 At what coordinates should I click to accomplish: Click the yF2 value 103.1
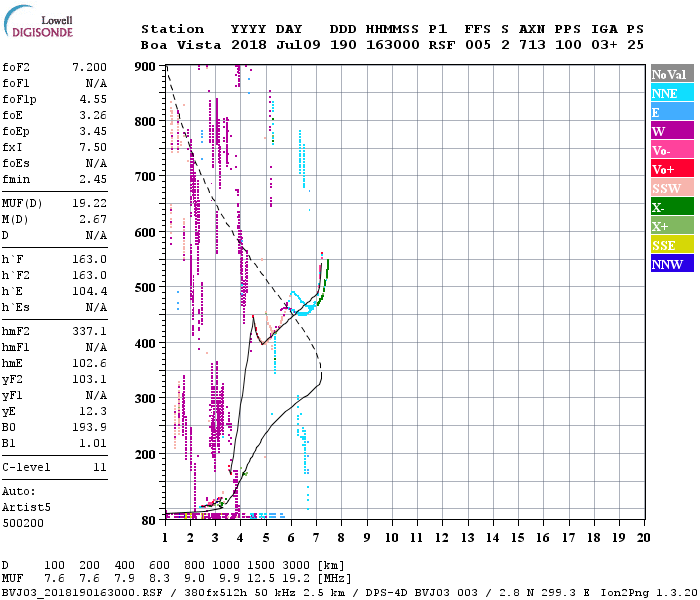click(89, 379)
